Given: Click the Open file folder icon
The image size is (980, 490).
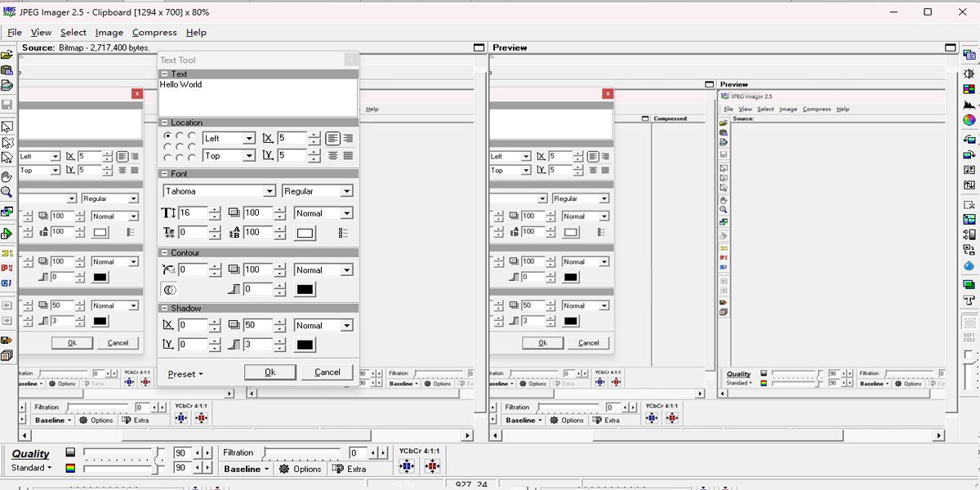Looking at the screenshot, I should [x=7, y=55].
